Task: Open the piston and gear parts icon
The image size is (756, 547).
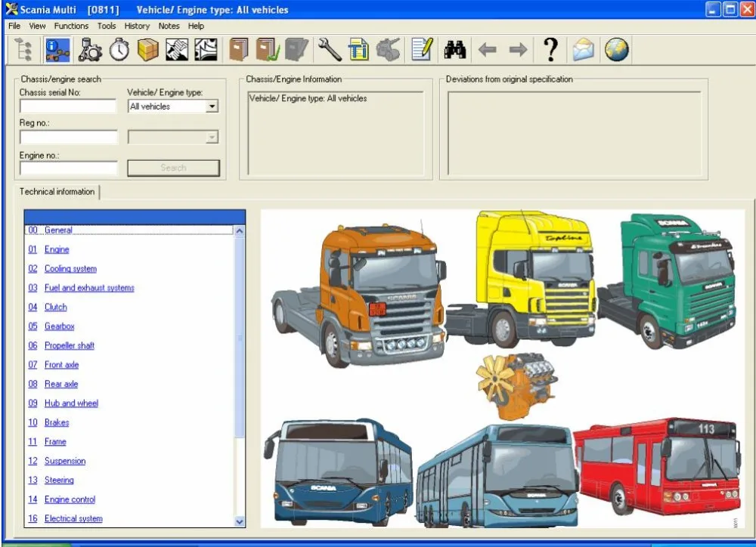Action: tap(89, 50)
